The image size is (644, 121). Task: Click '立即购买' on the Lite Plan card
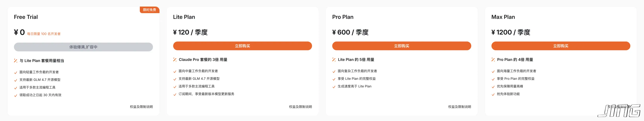pos(243,46)
